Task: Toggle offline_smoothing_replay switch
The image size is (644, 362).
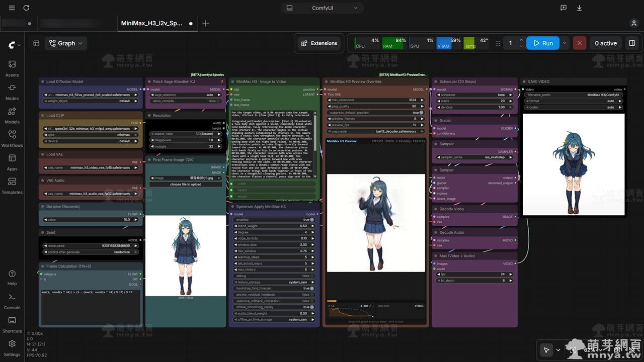Action: (312, 307)
